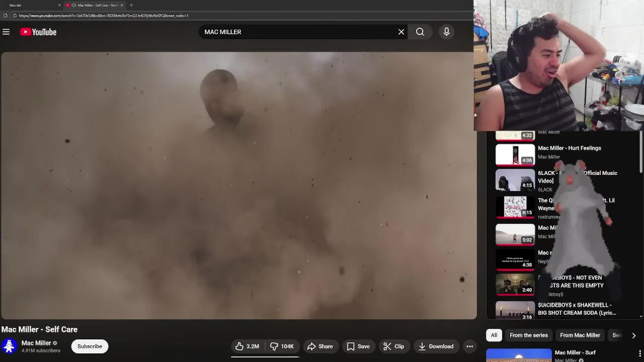Click the YouTube logo
The width and height of the screenshot is (644, 362).
coord(38,32)
